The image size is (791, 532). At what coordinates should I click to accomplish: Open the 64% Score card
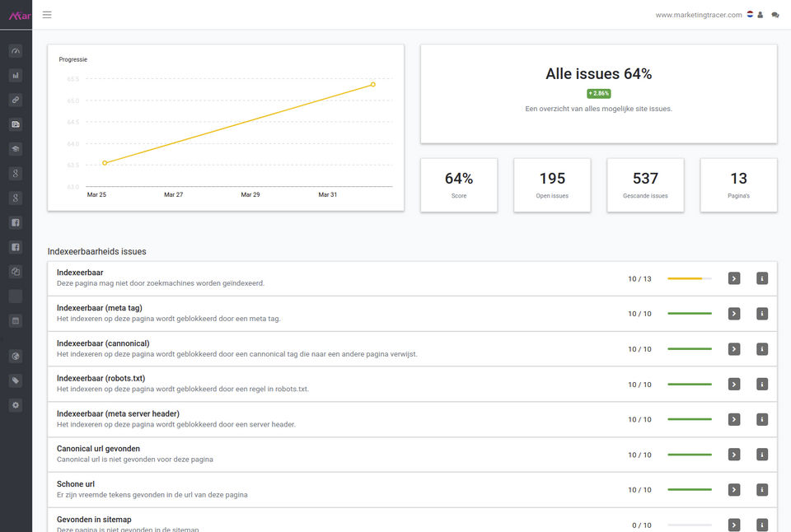click(459, 185)
